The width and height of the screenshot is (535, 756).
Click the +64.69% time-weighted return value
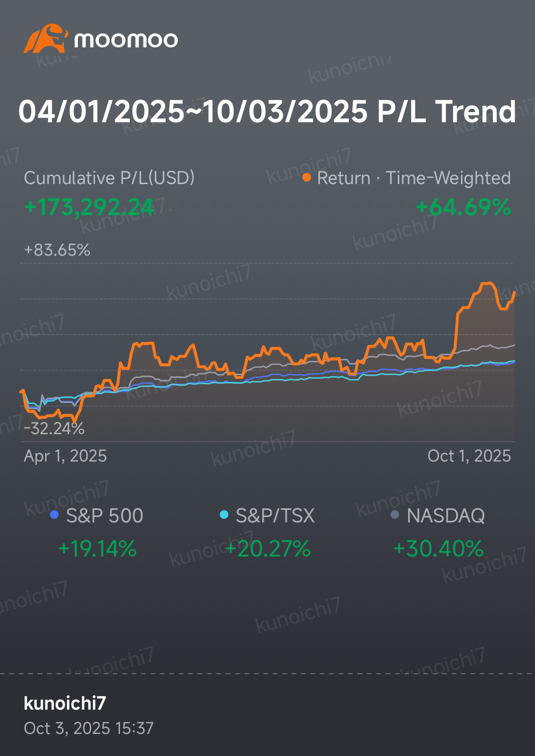(x=463, y=207)
